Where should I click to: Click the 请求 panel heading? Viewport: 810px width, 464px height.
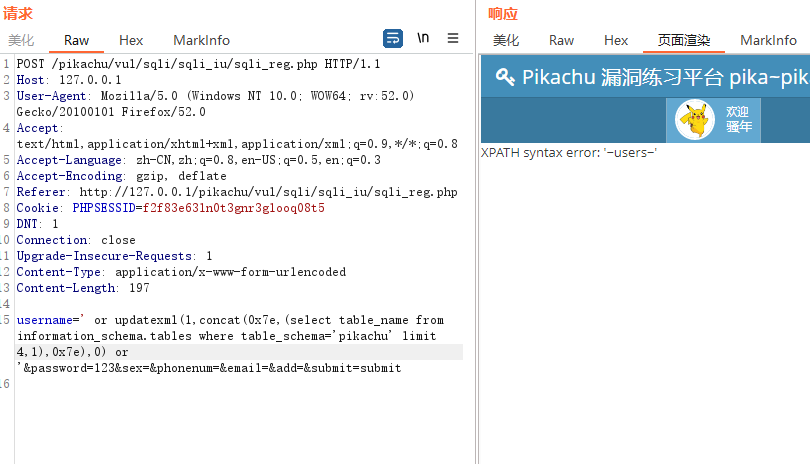click(x=18, y=13)
